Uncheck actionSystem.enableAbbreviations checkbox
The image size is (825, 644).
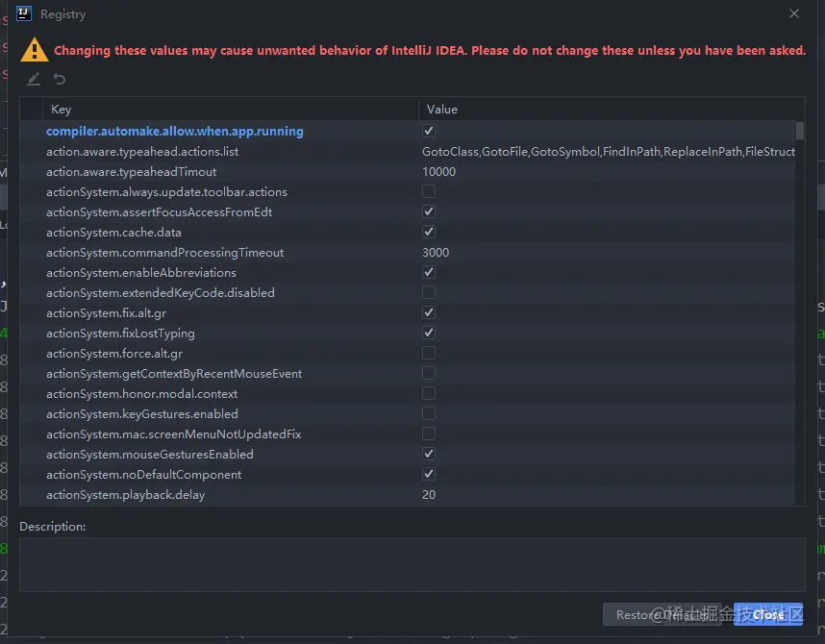[x=429, y=272]
